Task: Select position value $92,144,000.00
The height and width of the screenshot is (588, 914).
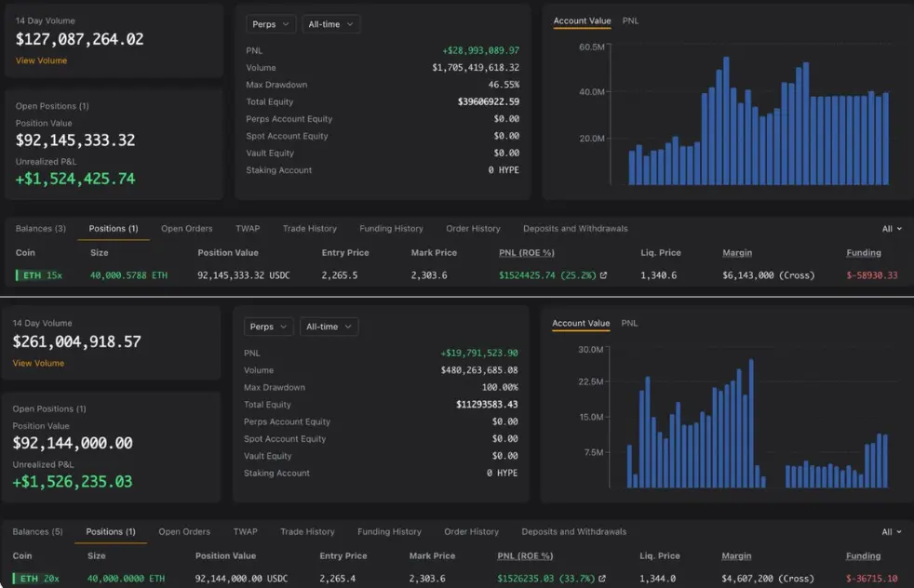Action: 73,443
